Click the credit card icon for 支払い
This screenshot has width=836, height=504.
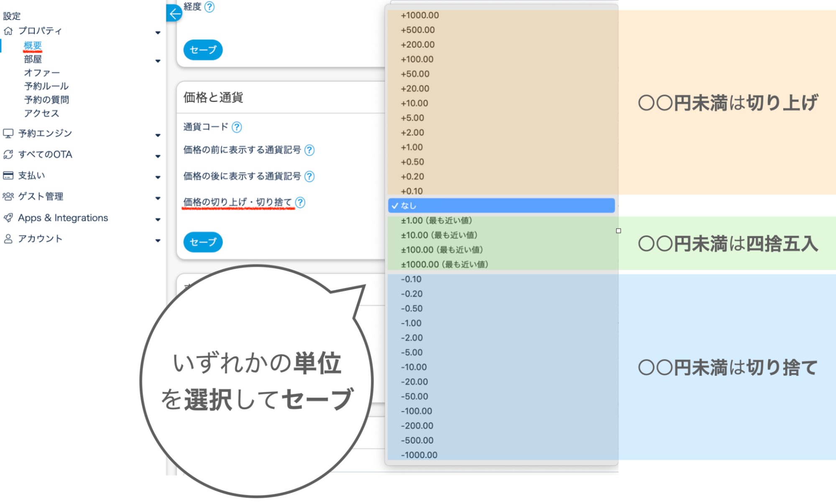point(8,176)
